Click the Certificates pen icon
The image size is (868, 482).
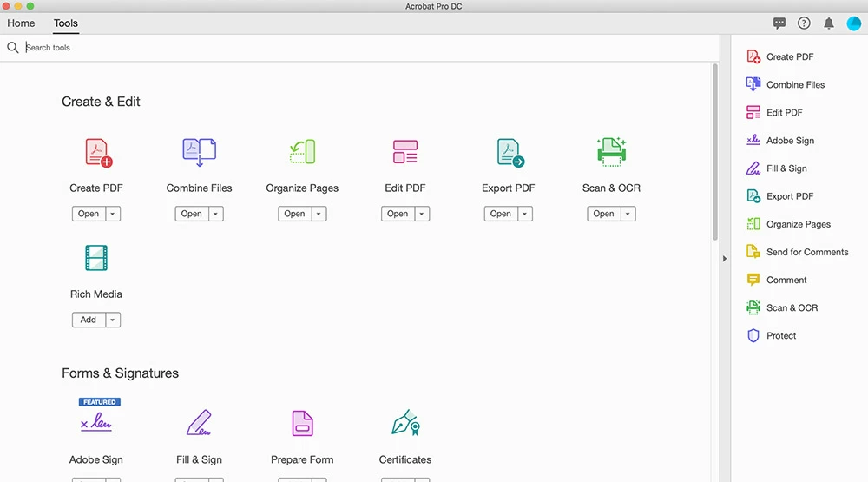405,423
